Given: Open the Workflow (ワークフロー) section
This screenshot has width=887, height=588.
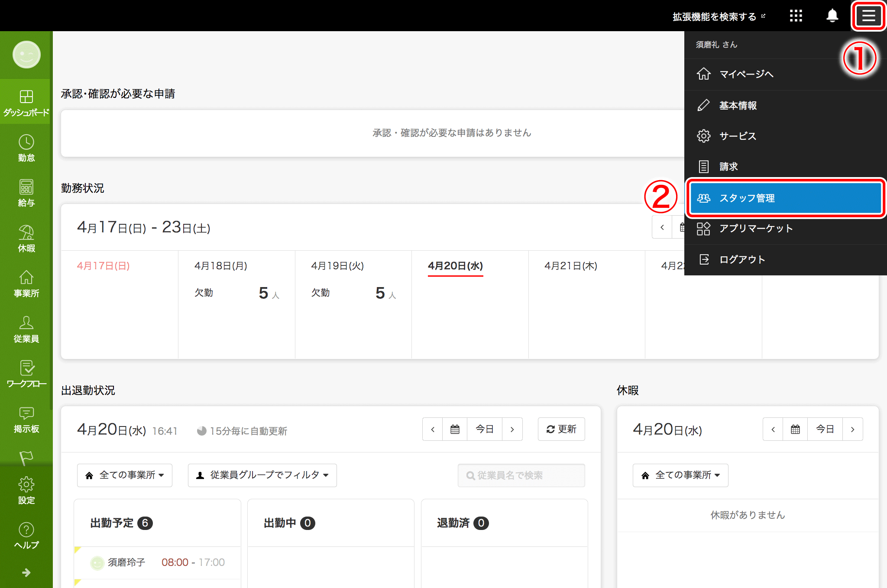Looking at the screenshot, I should tap(26, 374).
